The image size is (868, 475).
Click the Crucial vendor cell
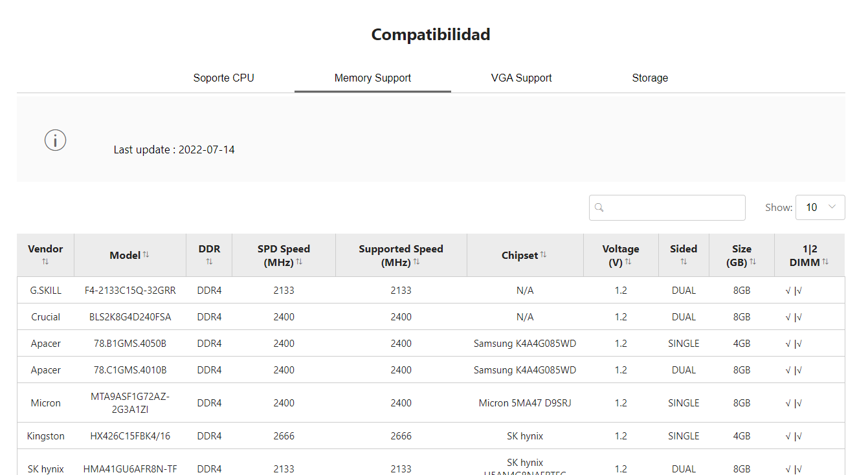(x=46, y=317)
